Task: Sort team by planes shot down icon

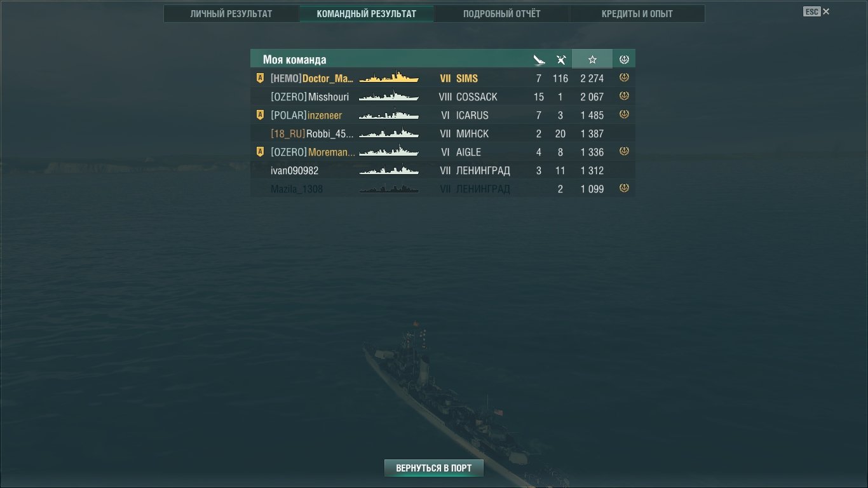Action: tap(561, 60)
